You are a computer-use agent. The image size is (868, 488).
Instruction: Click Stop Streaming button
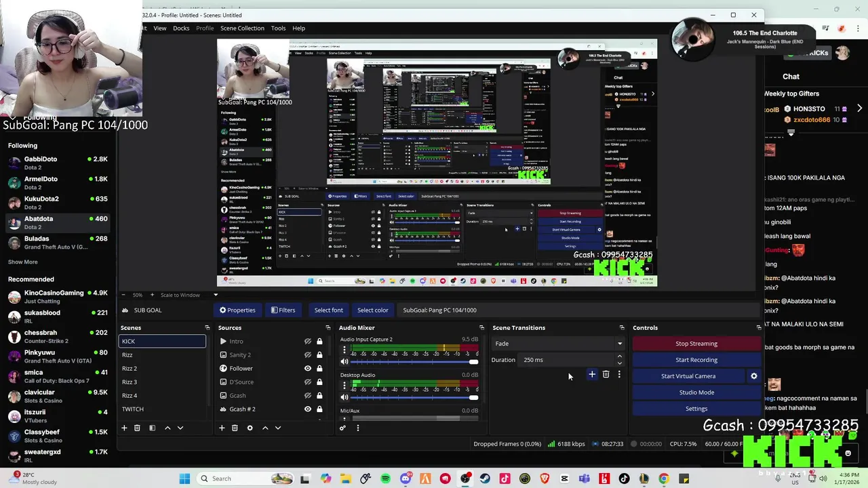click(696, 344)
